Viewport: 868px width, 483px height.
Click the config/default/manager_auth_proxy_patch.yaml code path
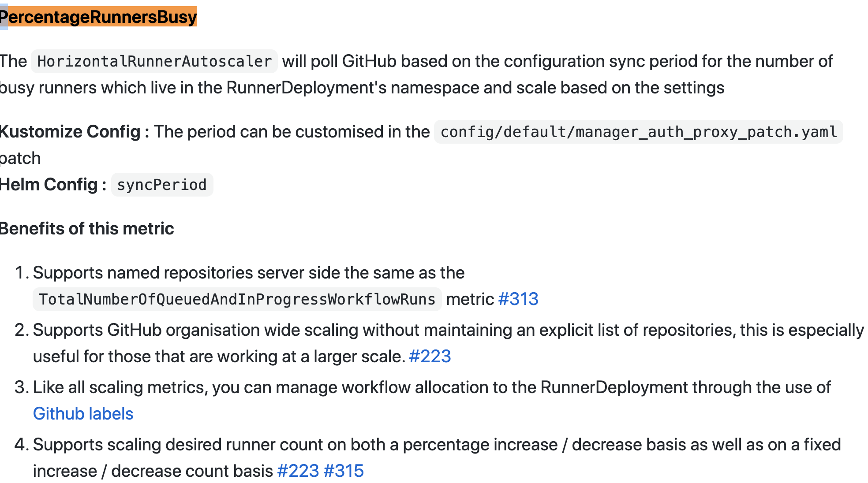pos(639,132)
